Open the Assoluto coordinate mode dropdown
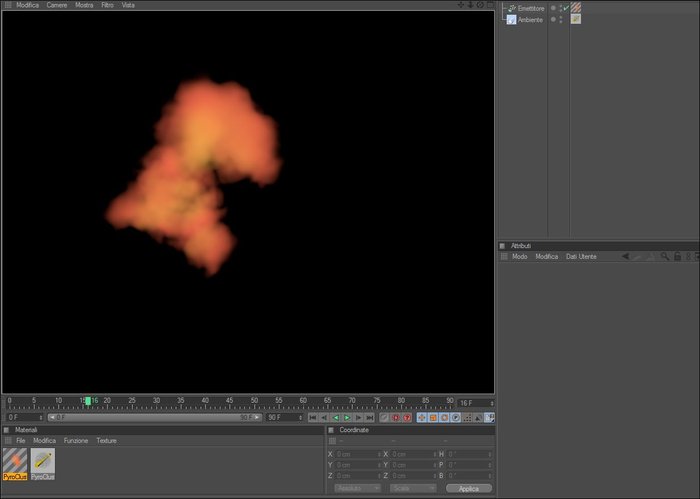The height and width of the screenshot is (499, 700). point(357,488)
